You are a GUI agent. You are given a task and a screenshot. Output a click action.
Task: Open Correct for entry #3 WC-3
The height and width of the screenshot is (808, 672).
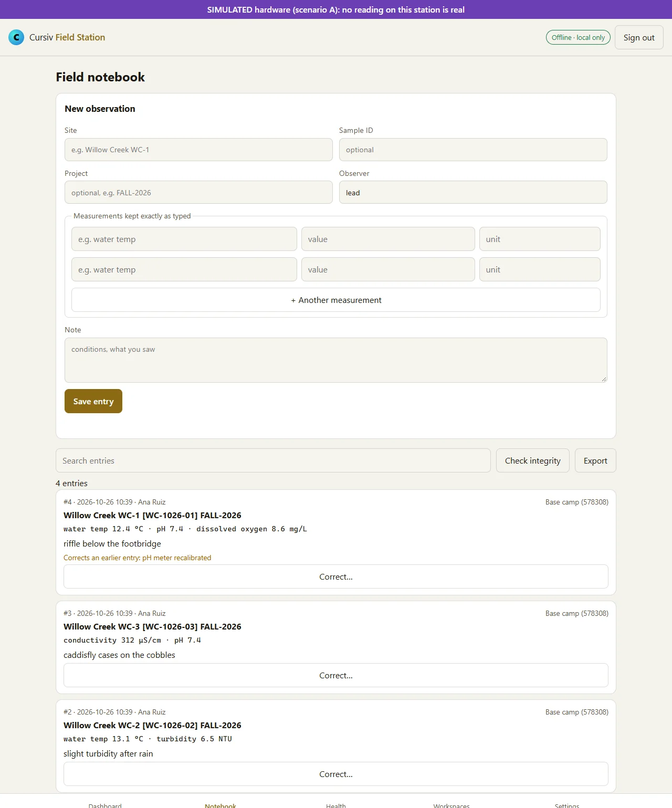pyautogui.click(x=336, y=675)
